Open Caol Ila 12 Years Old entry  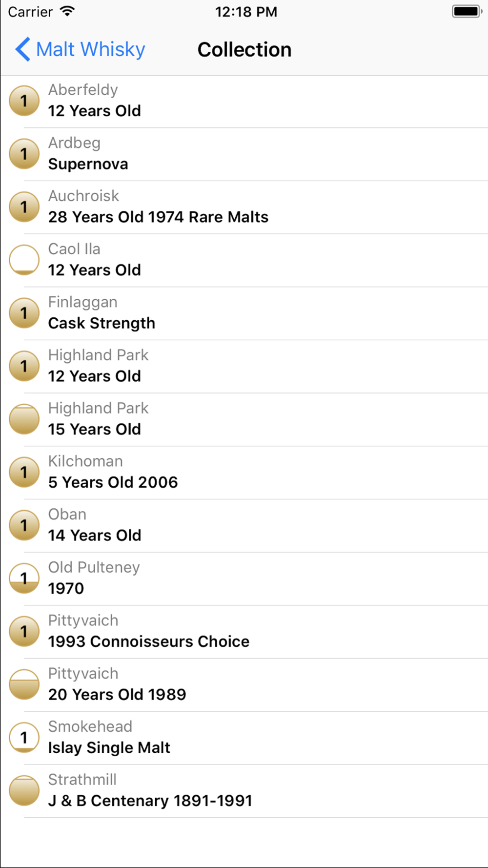pos(95,260)
